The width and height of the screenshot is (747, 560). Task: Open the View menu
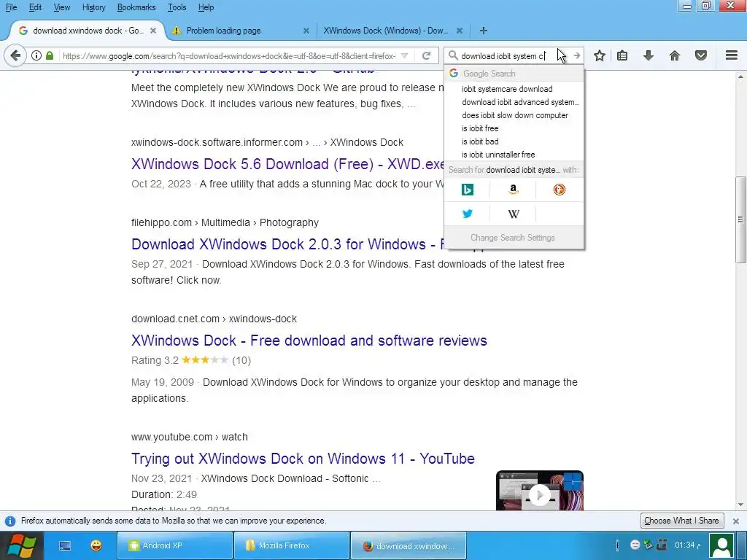[x=61, y=7]
